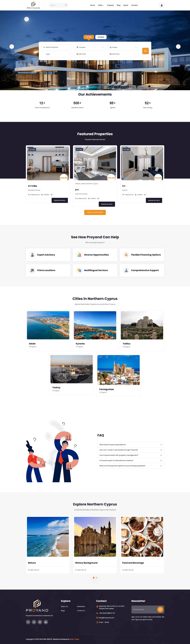Click the location pin icon by the address
This screenshot has height=644, width=190.
pyautogui.click(x=97, y=607)
